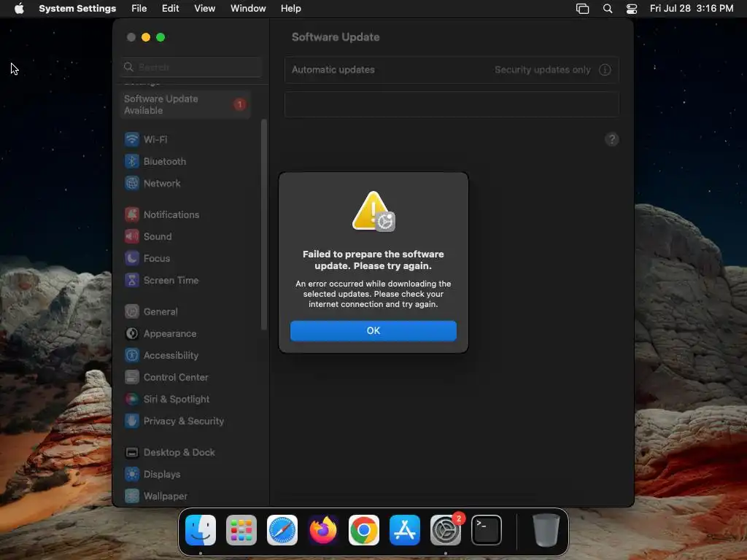Click the Search field in the sidebar
Screen dimensions: 747x560
click(191, 67)
